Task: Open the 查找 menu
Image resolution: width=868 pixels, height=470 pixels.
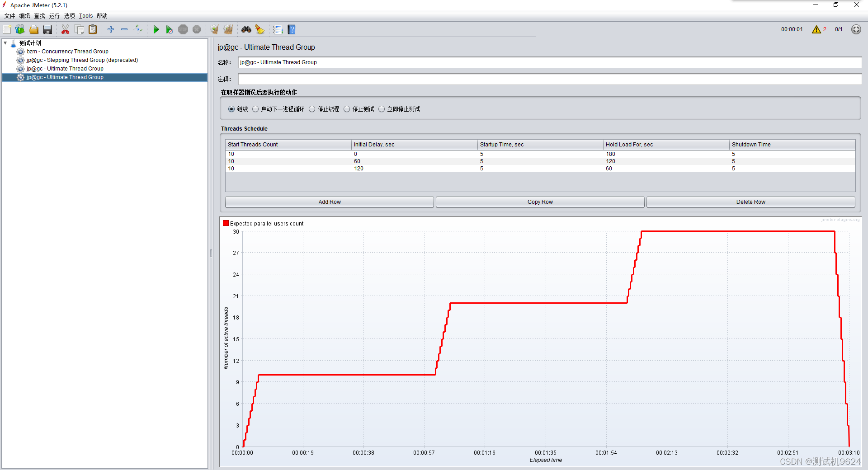Action: coord(40,16)
